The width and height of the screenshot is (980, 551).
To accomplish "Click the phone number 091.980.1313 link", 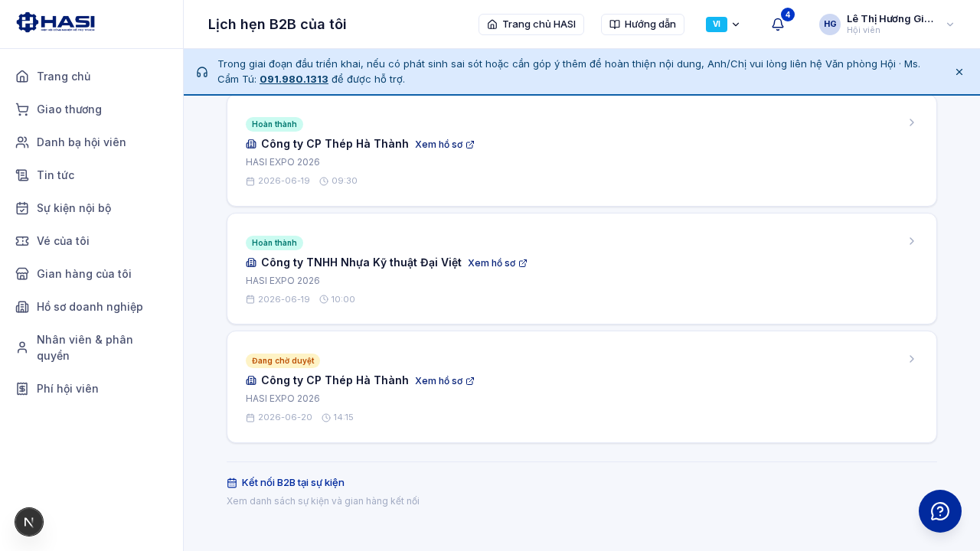I will tap(294, 79).
